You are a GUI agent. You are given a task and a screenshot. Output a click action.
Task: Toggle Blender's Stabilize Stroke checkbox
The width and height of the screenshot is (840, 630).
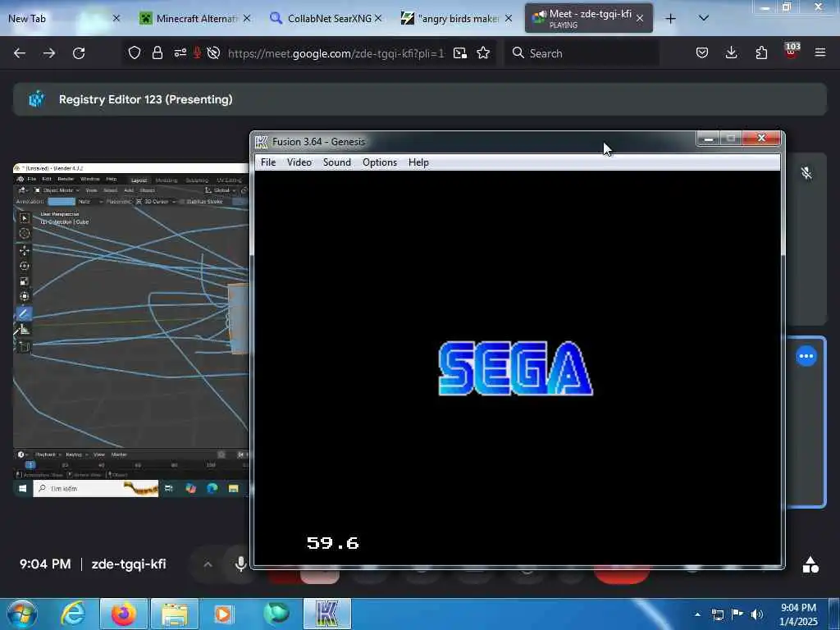(x=182, y=202)
